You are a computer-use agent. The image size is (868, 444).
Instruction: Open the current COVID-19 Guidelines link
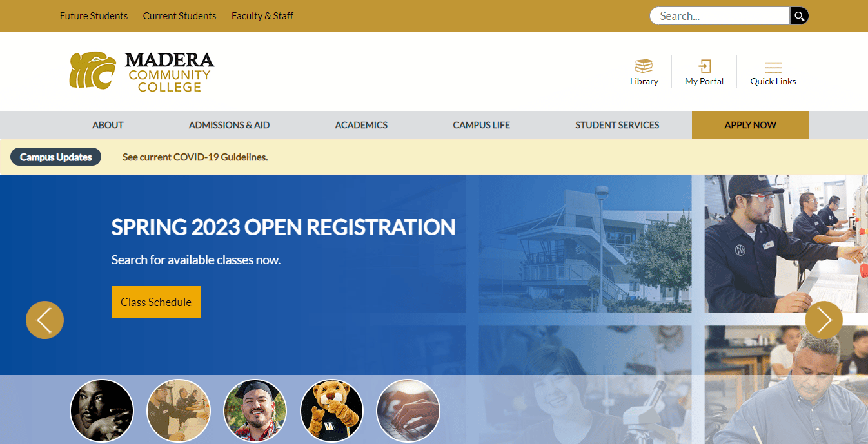tap(195, 157)
